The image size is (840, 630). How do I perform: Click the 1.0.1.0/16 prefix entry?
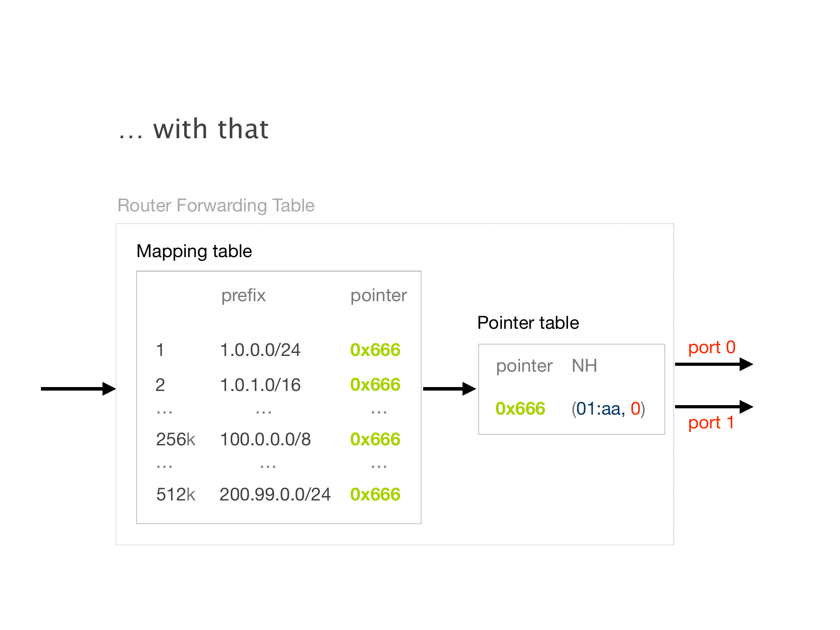tap(260, 385)
